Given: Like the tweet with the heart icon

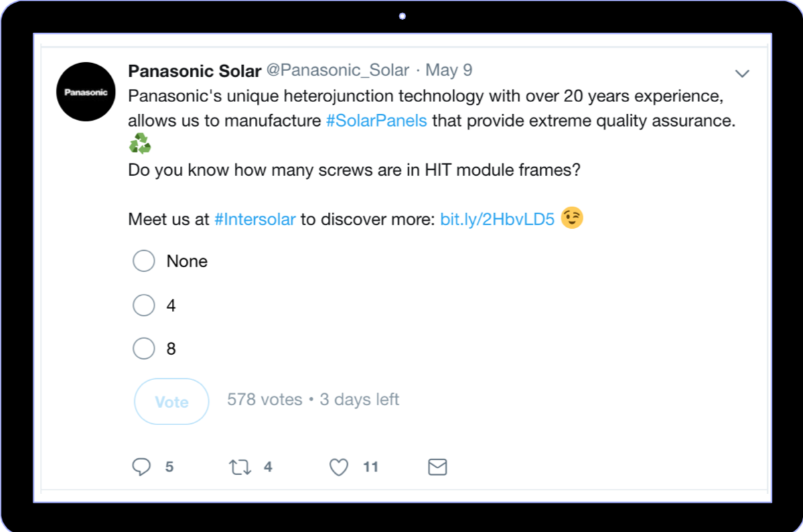Looking at the screenshot, I should [339, 467].
